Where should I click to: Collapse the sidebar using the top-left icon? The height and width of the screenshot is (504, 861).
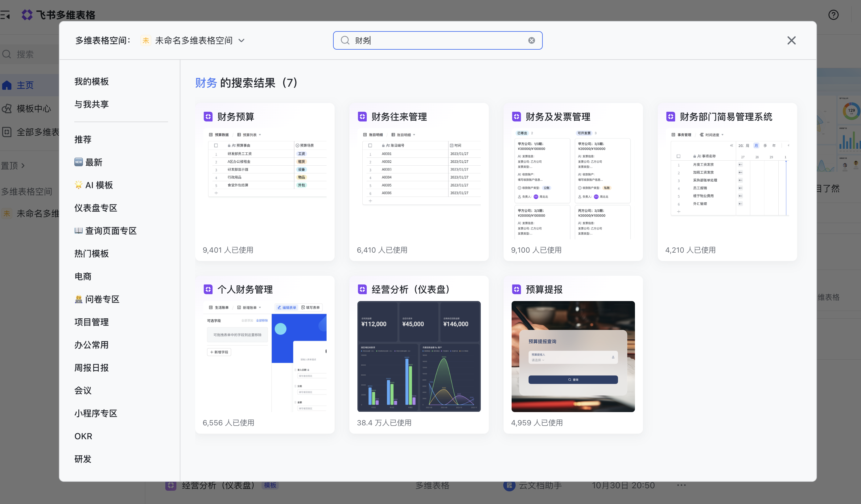pyautogui.click(x=6, y=14)
